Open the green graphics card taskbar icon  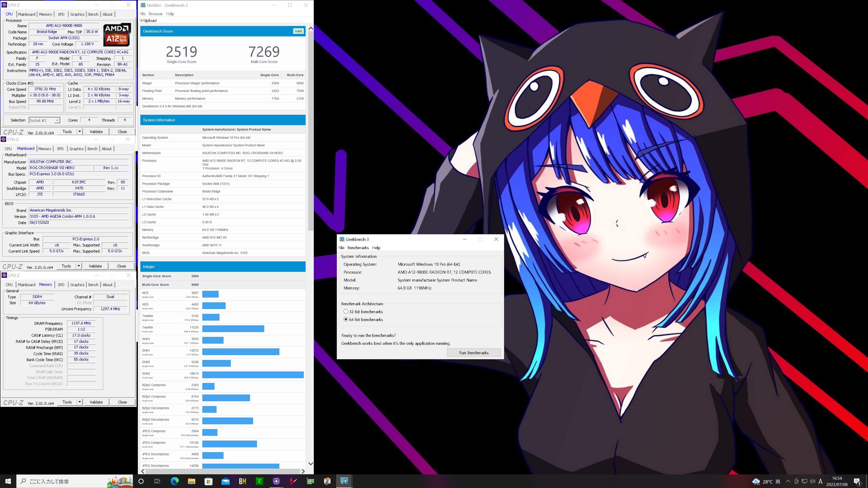tap(310, 481)
